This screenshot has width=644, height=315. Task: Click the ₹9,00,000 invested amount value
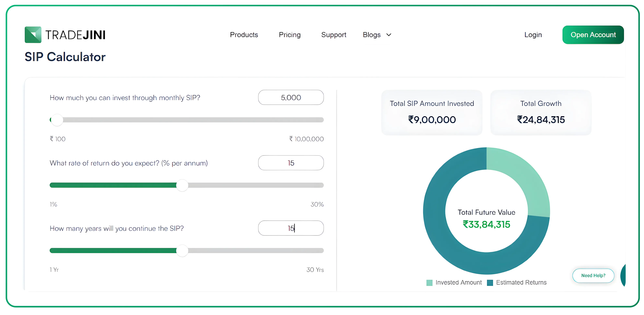(x=432, y=120)
